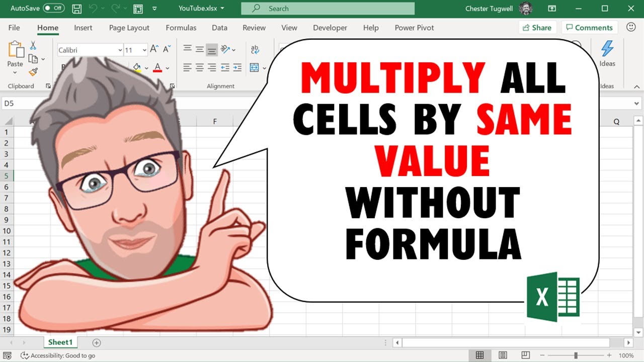Select the Sheet1 worksheet tab
This screenshot has height=362, width=644.
60,342
